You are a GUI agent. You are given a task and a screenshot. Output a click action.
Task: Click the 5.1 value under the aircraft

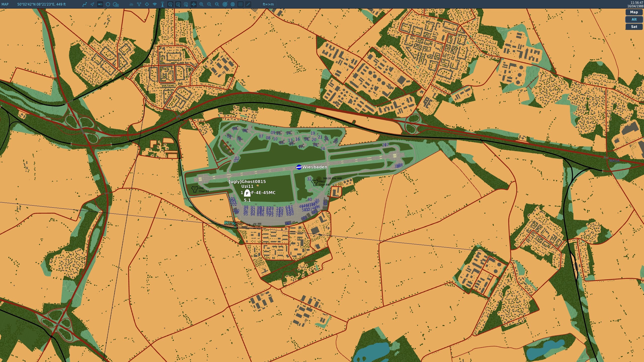coord(247,200)
